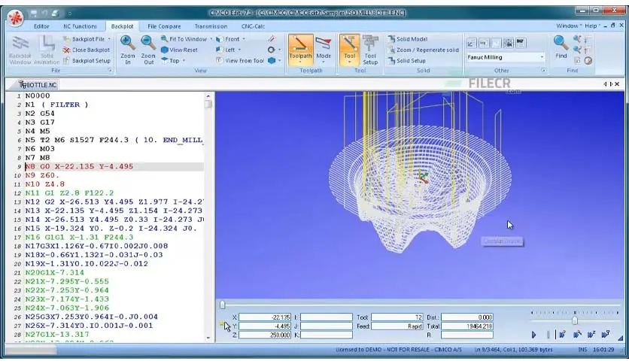Click the Backplot Window icon
This screenshot has width=629, height=364.
(20, 47)
